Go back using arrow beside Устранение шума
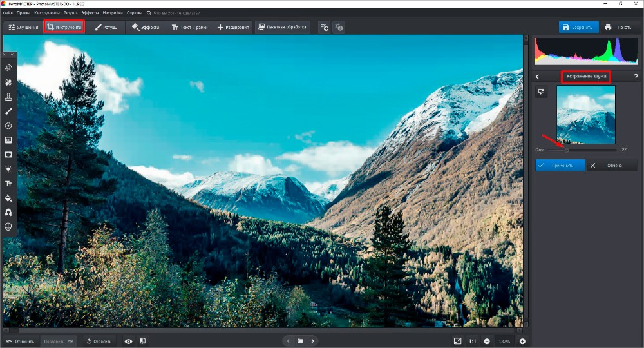Viewport: 644px width, 348px height. tap(538, 77)
